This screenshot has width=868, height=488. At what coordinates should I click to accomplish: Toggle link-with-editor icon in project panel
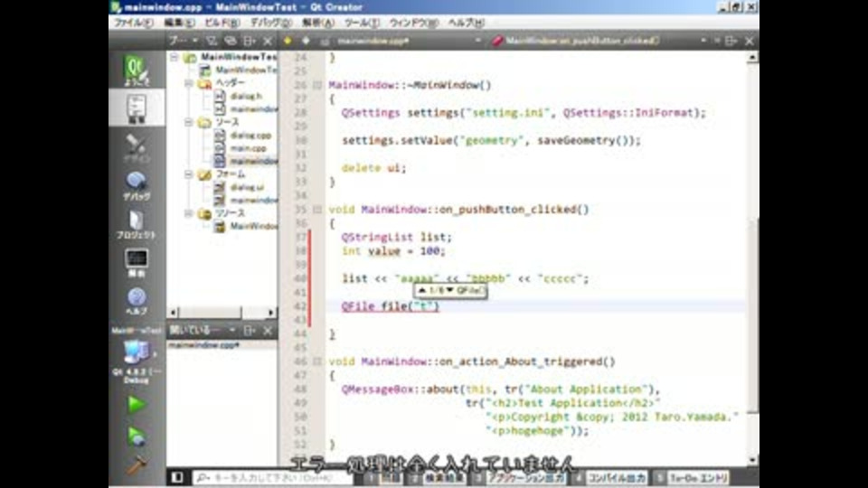tap(231, 41)
